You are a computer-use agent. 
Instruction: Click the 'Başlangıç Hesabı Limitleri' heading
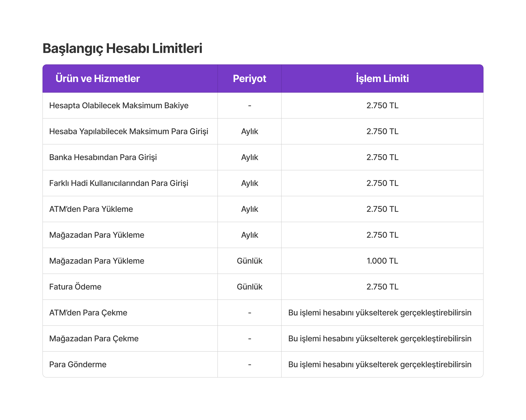coord(122,48)
